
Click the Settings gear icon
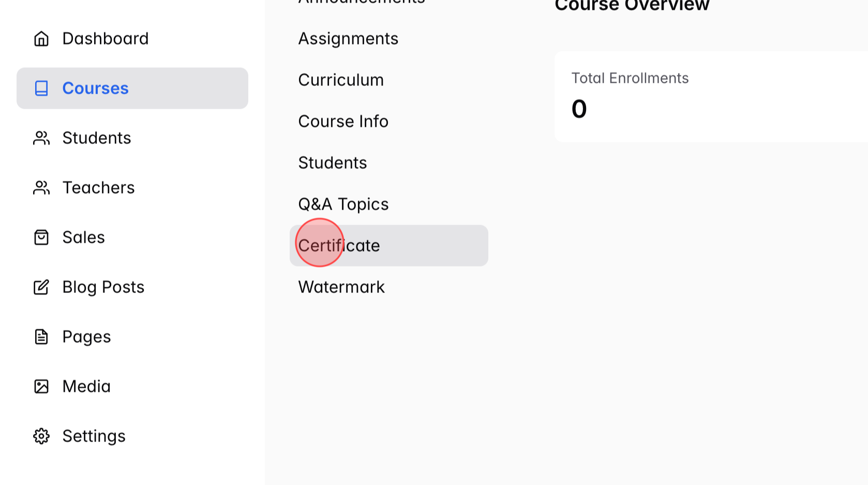click(41, 436)
